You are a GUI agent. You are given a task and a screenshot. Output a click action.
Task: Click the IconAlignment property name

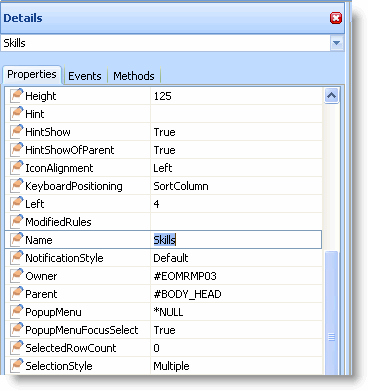[59, 168]
